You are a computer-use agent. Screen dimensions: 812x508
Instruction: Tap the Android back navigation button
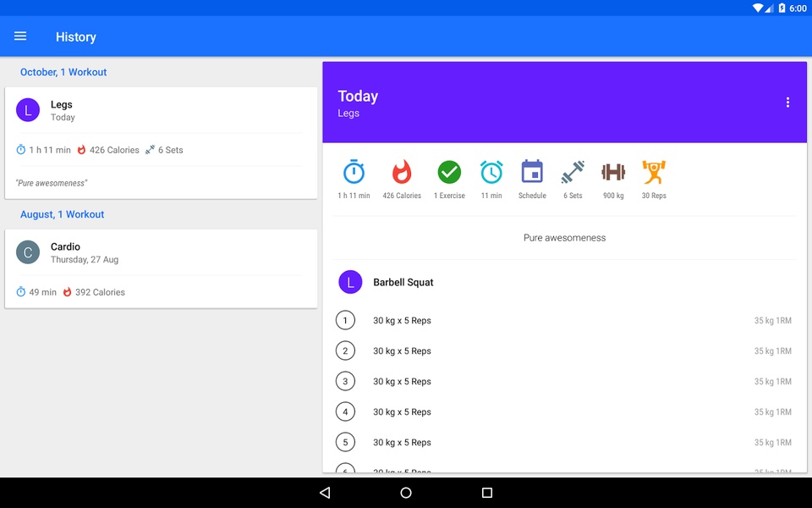click(x=325, y=493)
